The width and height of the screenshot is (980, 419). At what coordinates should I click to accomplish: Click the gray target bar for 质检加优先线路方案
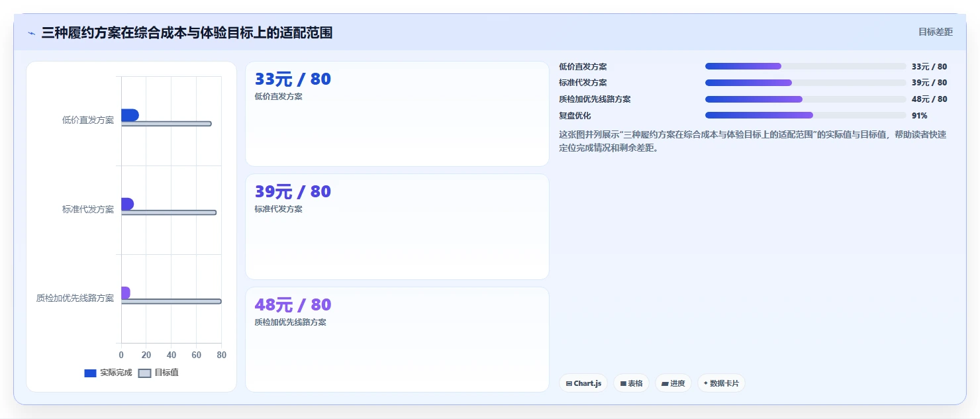(171, 301)
